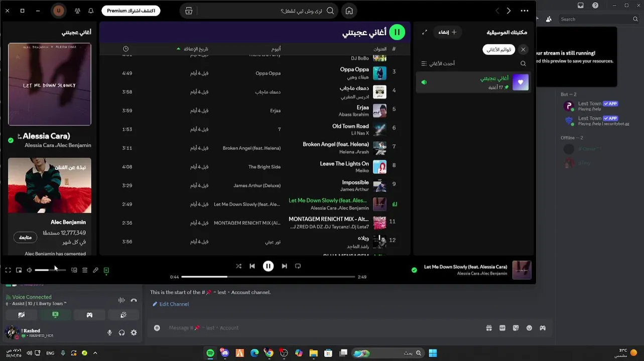Open lyrics microphone icon in player bar
The height and width of the screenshot is (361, 644).
[95, 270]
